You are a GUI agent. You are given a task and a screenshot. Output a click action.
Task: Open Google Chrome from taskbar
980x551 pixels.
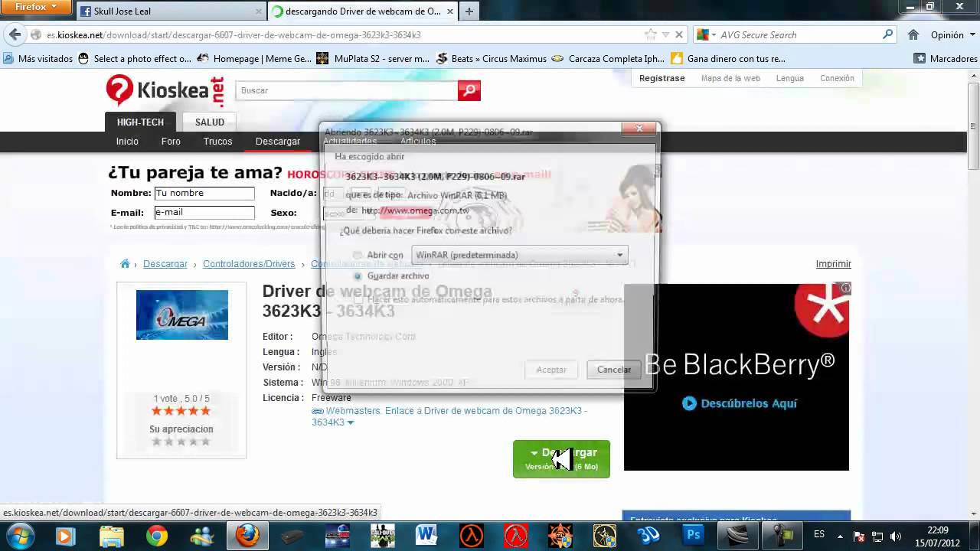pyautogui.click(x=157, y=536)
